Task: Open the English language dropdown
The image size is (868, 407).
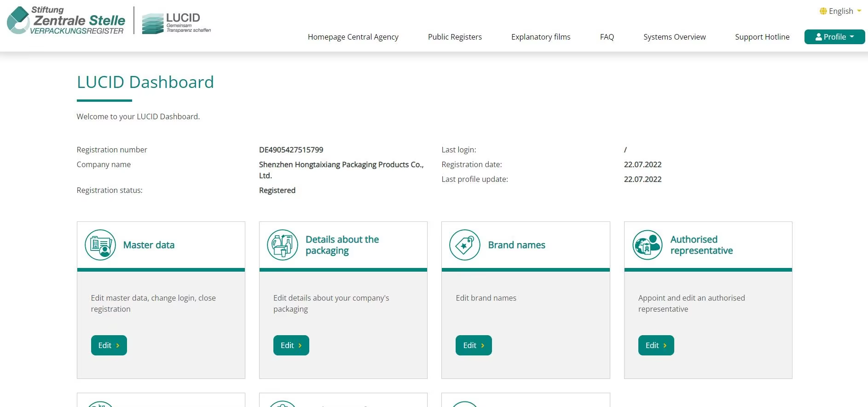Action: [841, 11]
